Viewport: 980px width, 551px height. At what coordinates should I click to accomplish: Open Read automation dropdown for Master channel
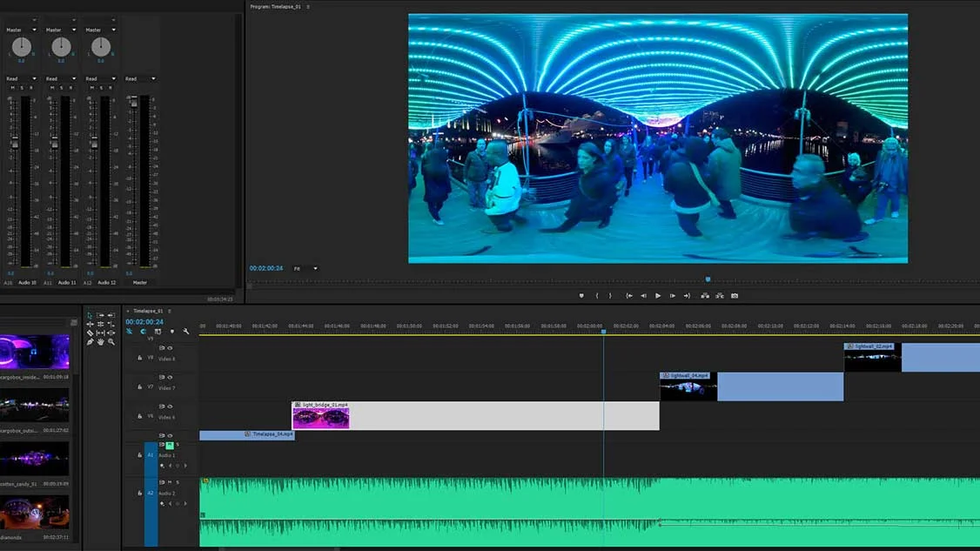click(140, 79)
